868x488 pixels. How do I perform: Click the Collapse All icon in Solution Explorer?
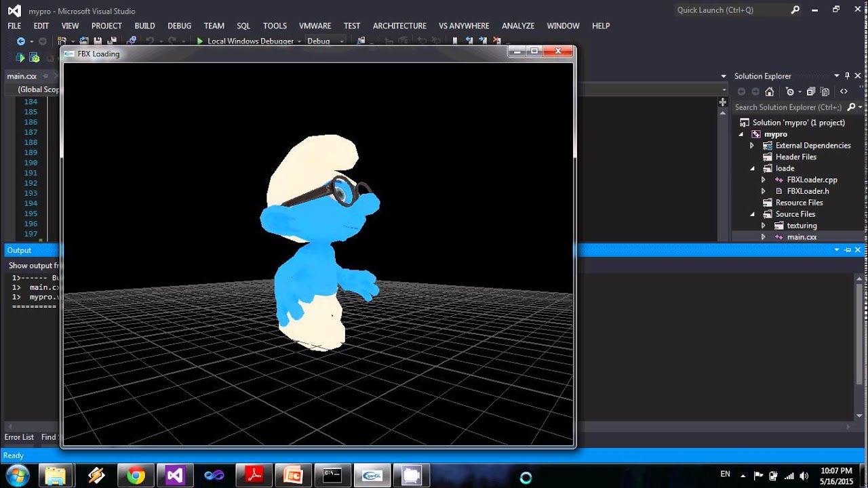(811, 91)
